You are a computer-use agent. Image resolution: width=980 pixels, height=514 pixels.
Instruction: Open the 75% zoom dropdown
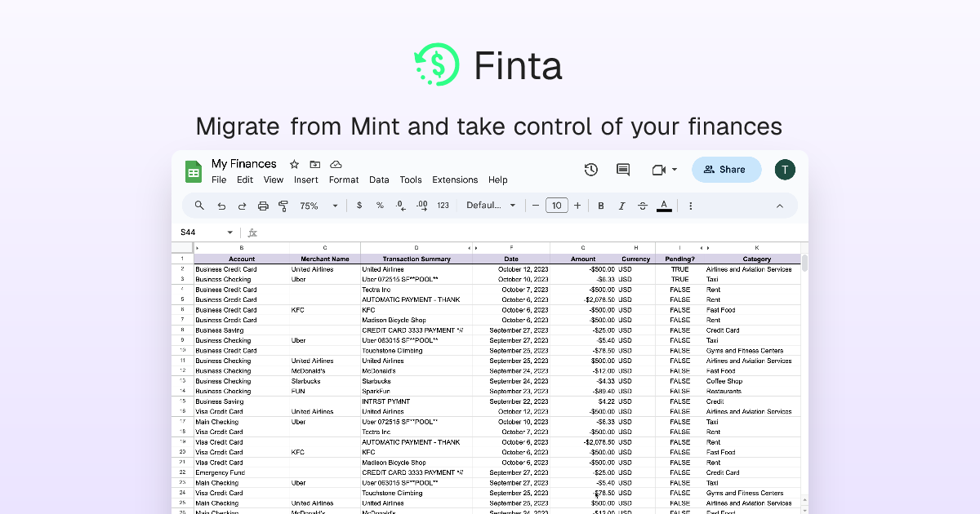pyautogui.click(x=318, y=206)
